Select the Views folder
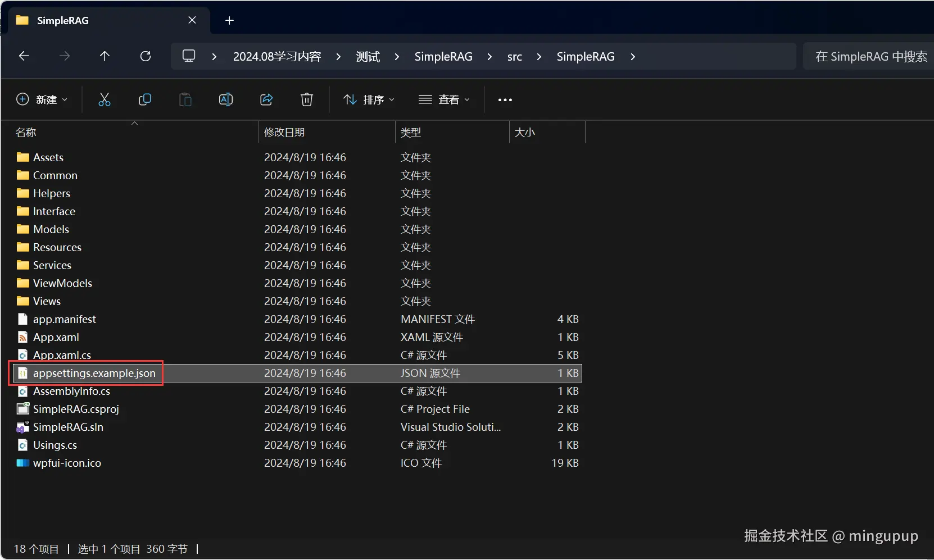This screenshot has height=560, width=934. coord(47,301)
